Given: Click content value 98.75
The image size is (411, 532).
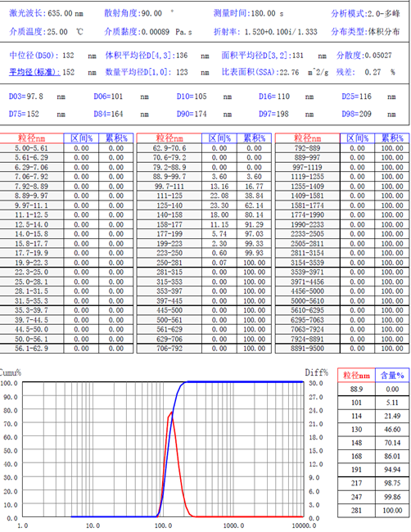Looking at the screenshot, I should click(x=392, y=483).
